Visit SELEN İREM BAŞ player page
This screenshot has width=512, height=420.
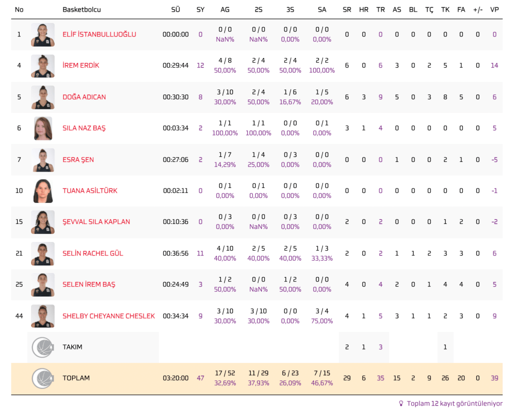tap(88, 284)
